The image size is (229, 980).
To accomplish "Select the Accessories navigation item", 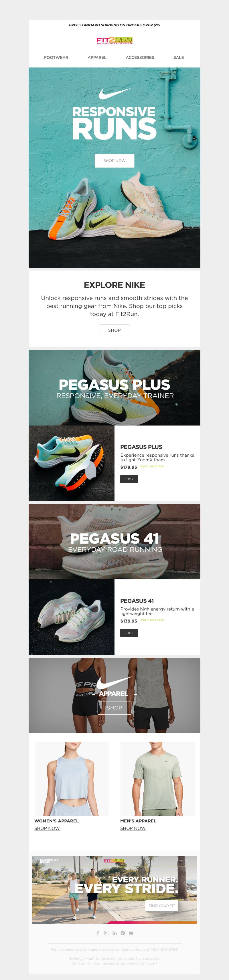I will pyautogui.click(x=140, y=57).
